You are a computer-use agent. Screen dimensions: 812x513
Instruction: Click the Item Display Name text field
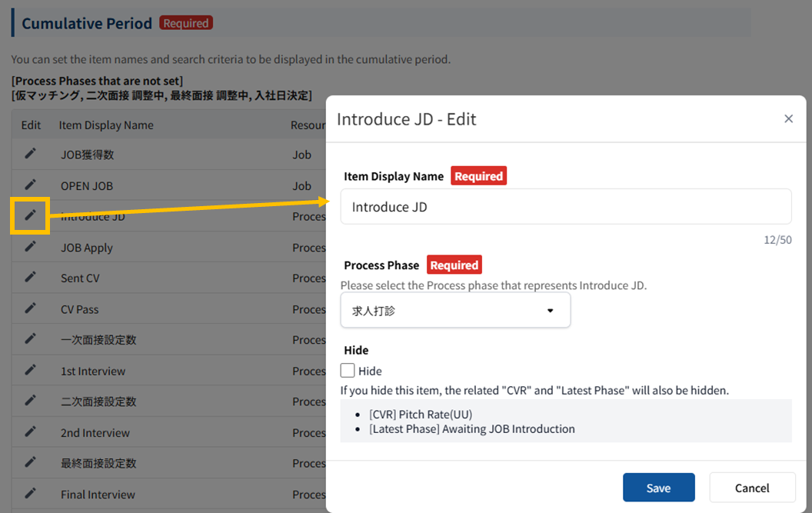coord(565,207)
